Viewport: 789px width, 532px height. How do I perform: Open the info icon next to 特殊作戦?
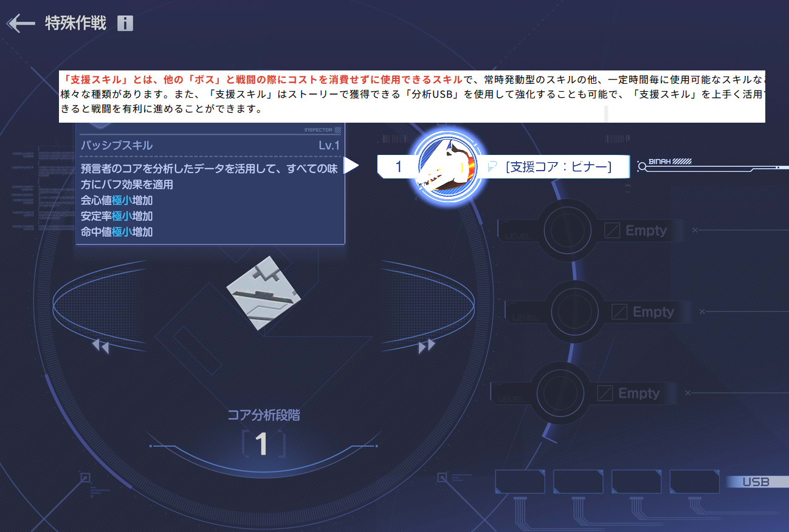(x=125, y=24)
